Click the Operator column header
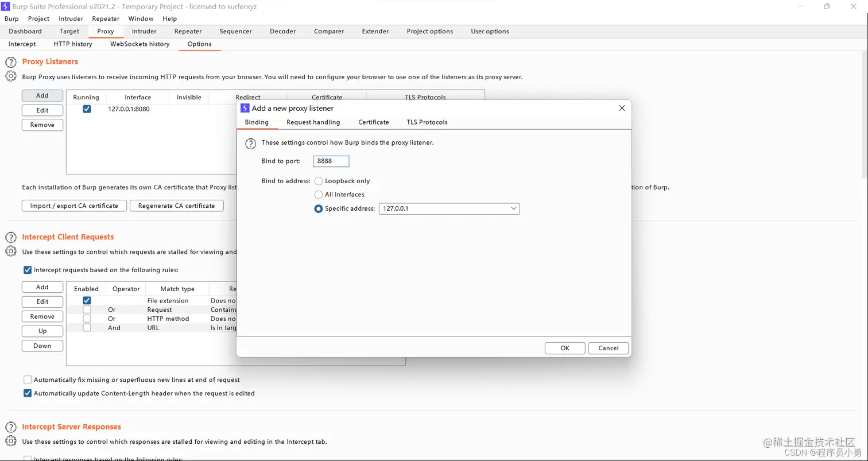 (x=126, y=289)
